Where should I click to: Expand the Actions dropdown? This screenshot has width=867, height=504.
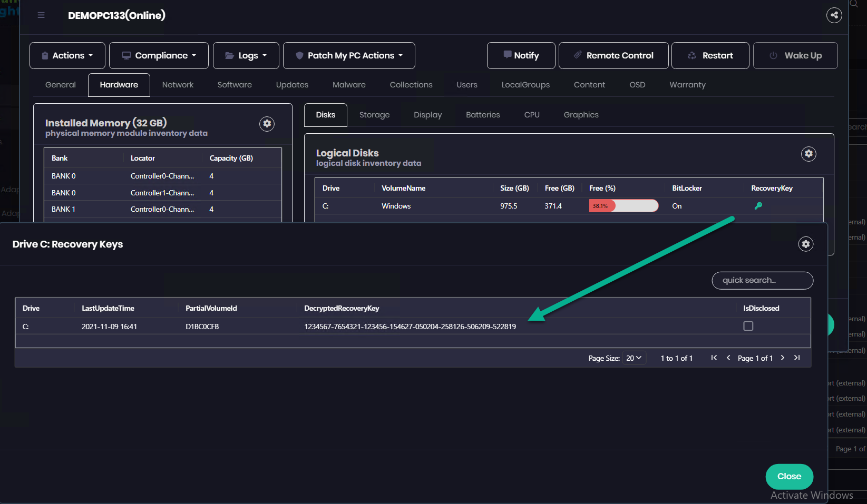pos(67,56)
